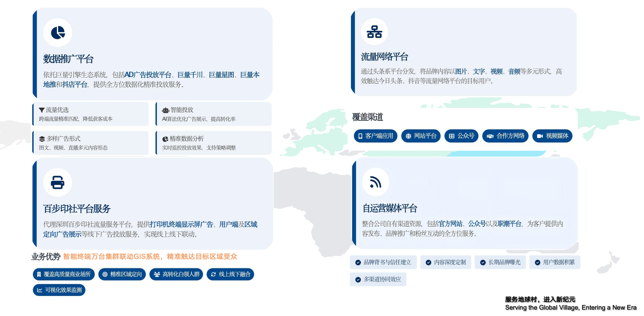Click the chart icon beside 精准数据分析

(x=165, y=139)
